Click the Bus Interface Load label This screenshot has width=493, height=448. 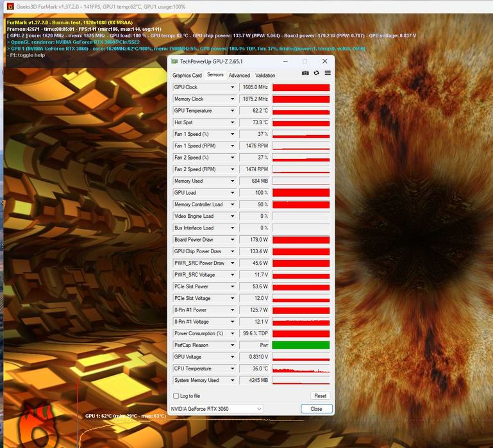194,228
